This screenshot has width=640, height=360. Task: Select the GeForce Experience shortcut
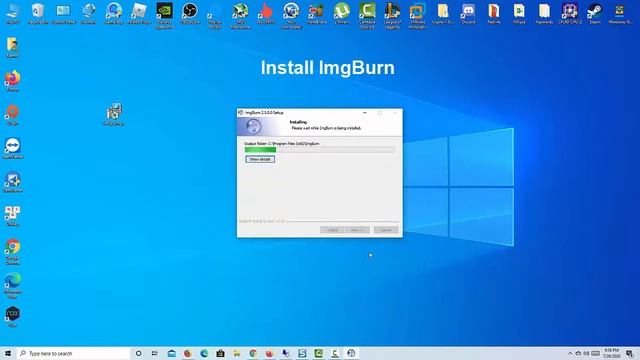[x=164, y=16]
